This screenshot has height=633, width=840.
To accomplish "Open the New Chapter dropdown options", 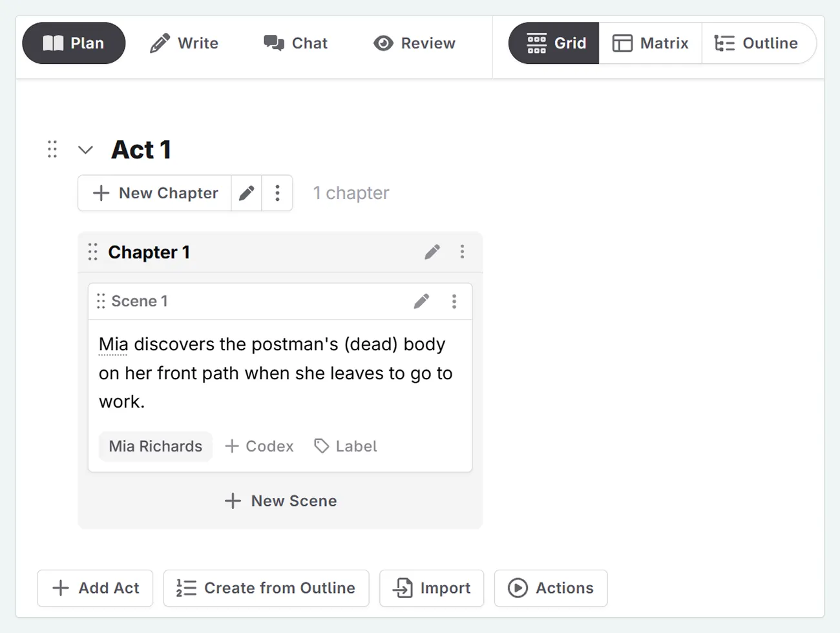I will point(277,192).
